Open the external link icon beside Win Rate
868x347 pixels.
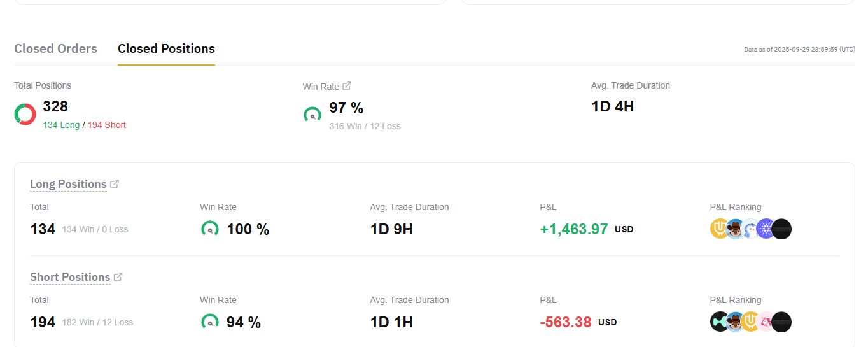click(347, 86)
